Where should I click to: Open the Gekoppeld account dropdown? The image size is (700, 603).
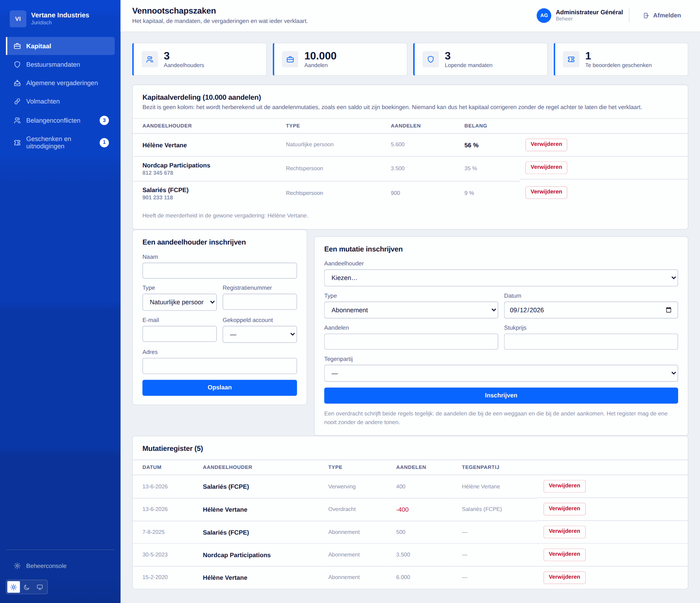[260, 334]
